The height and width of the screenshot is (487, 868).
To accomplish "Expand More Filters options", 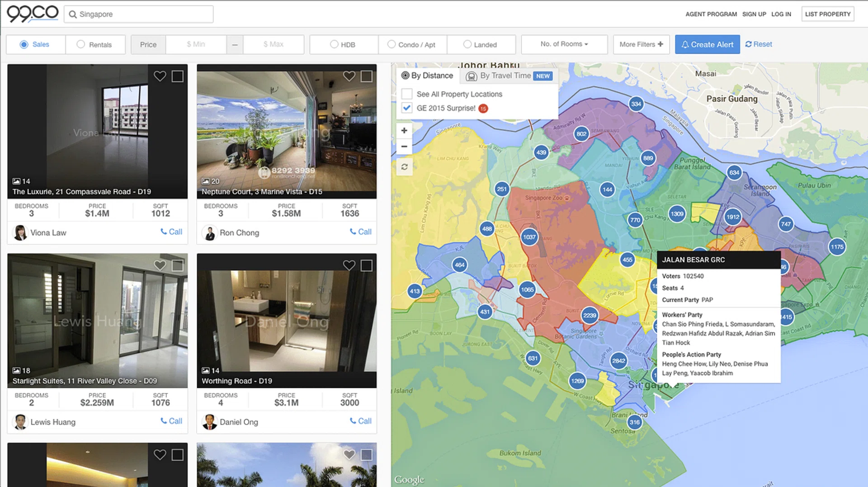I will click(x=641, y=44).
